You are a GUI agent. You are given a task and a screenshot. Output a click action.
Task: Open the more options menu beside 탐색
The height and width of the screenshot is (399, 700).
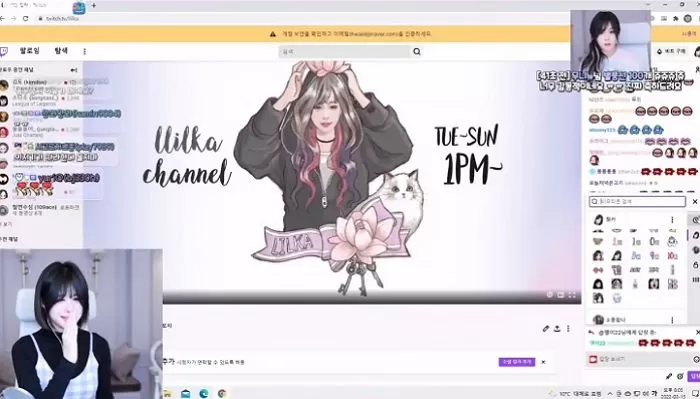pyautogui.click(x=84, y=51)
